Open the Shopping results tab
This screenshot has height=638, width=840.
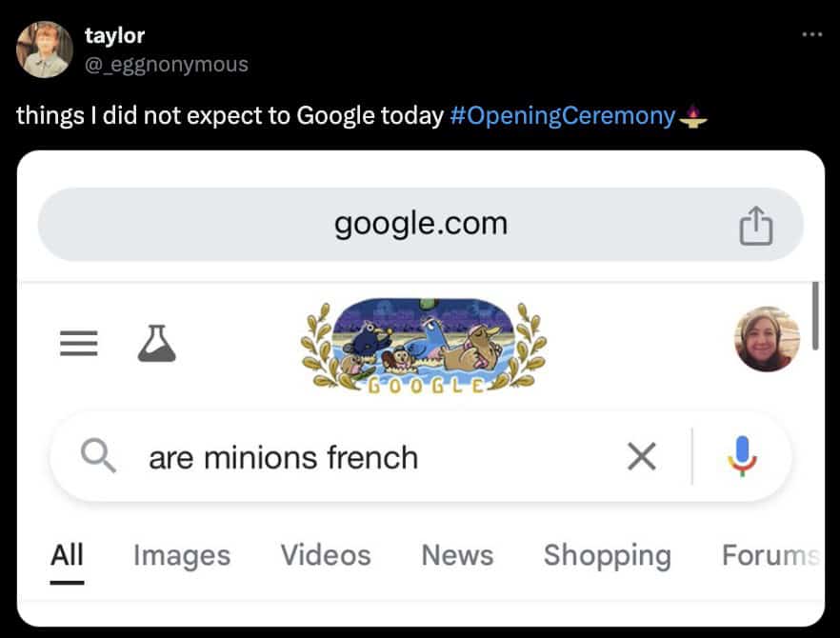tap(607, 555)
